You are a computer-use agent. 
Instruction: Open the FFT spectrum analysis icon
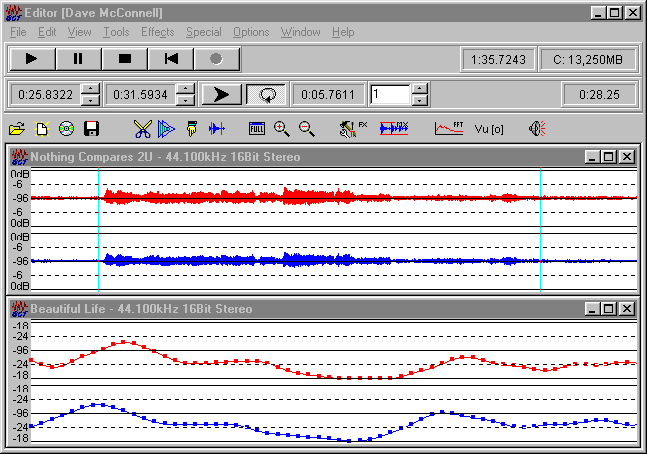point(448,128)
